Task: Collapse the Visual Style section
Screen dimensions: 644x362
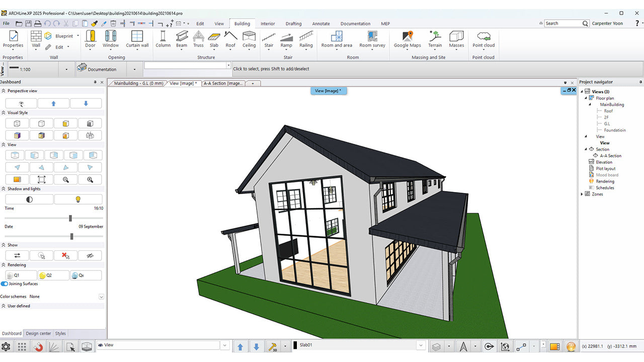Action: pos(4,113)
